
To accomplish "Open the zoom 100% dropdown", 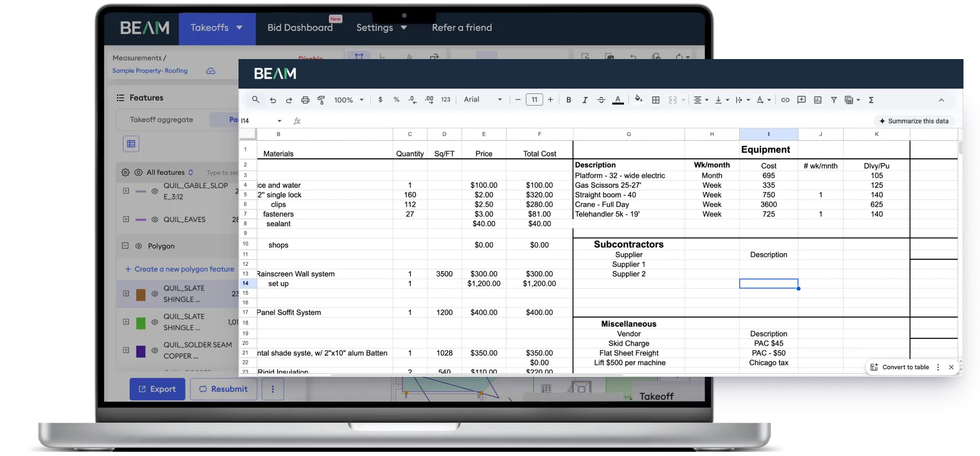I will [349, 100].
